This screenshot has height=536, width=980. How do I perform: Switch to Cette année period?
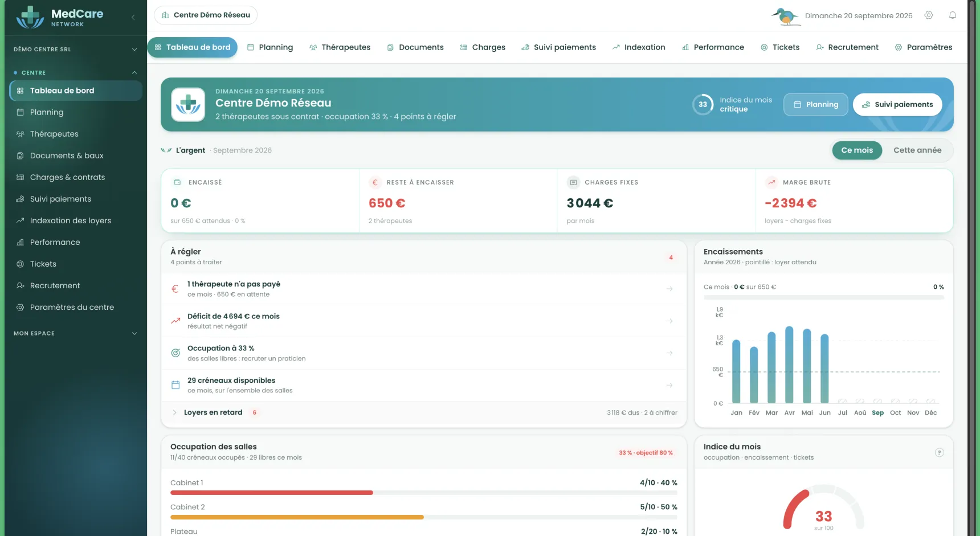coord(917,150)
